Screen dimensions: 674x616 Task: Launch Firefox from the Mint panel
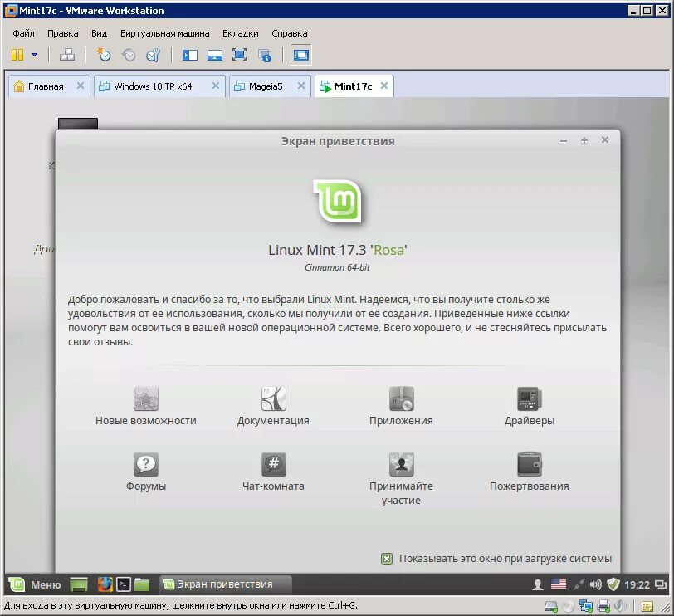tap(105, 584)
